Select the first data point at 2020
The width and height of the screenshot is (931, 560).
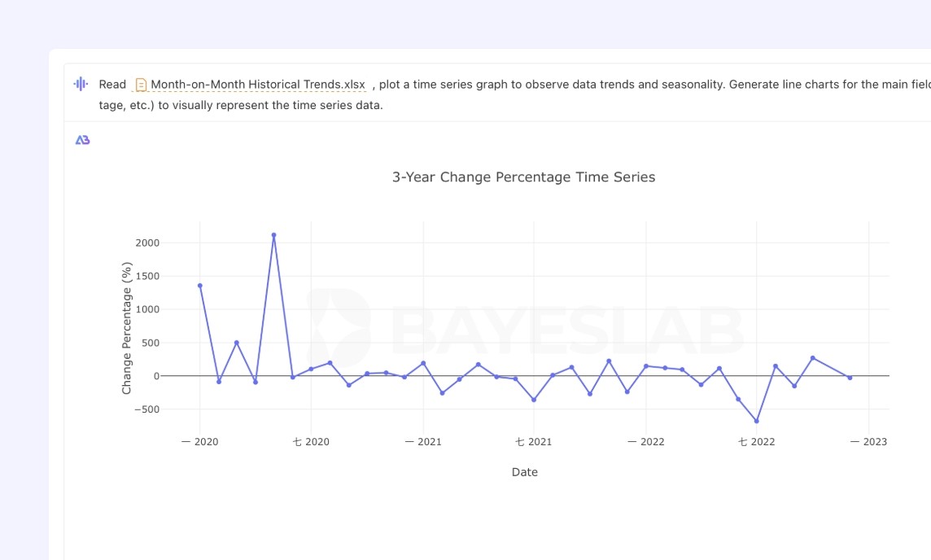point(200,286)
